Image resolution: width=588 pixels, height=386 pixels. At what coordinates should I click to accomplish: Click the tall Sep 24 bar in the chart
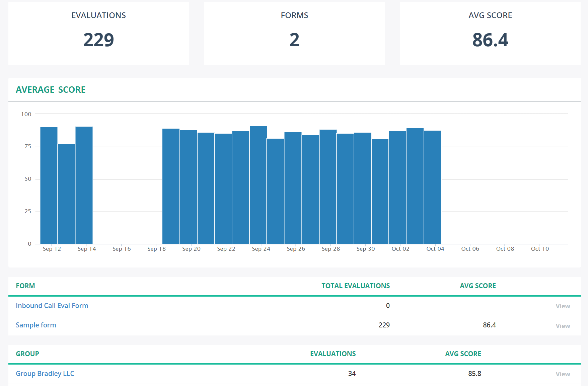click(258, 185)
